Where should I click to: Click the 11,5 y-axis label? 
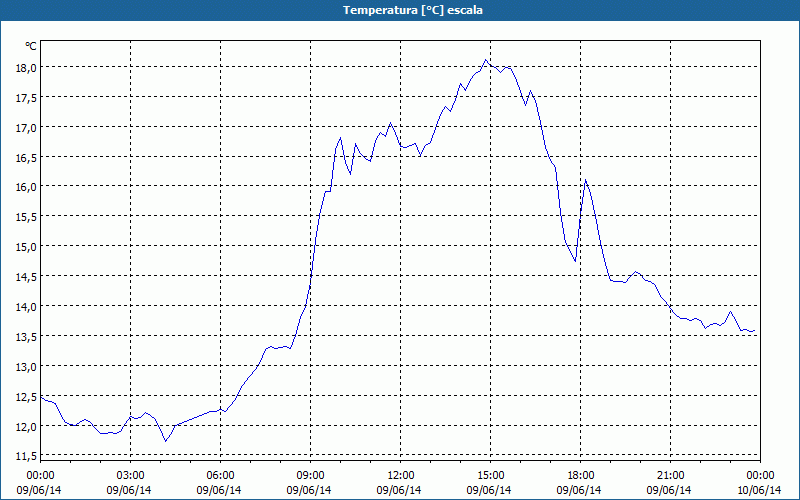[x=26, y=456]
